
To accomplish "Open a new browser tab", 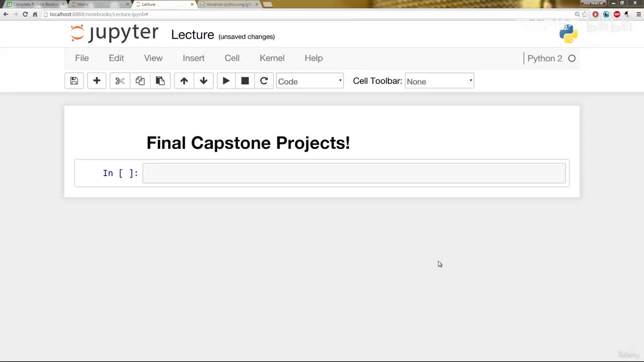I will coord(268,4).
